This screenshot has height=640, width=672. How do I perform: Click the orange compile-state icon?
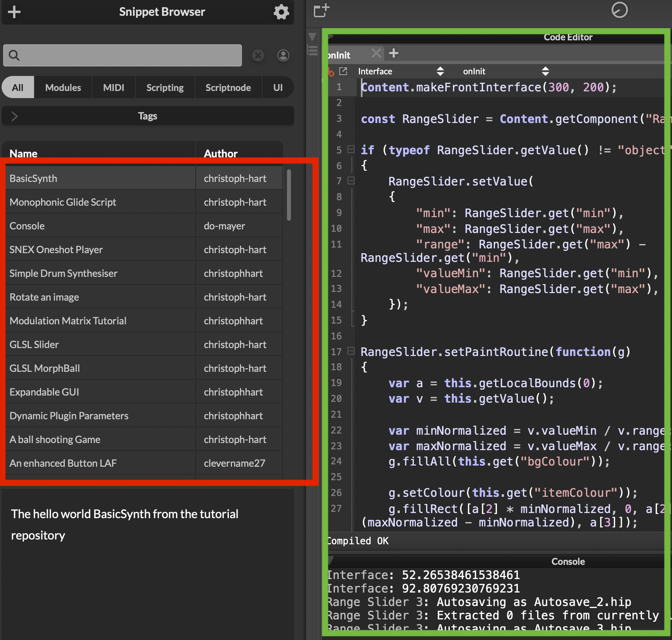tap(331, 72)
